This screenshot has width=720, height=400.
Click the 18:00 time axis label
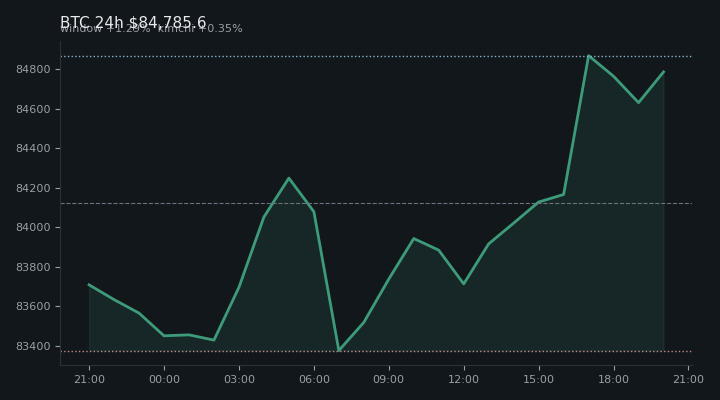pos(613,379)
